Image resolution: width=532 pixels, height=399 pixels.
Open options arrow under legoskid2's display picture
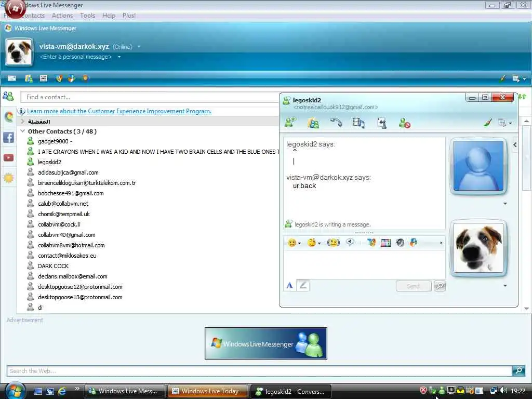pyautogui.click(x=505, y=204)
